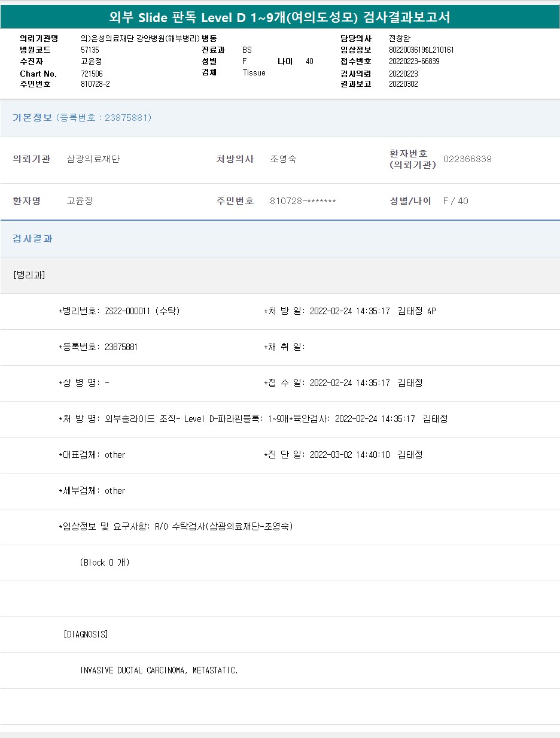Viewport: 560px width, 738px height.
Task: Select the 검사결과 section heading
Action: [x=32, y=238]
